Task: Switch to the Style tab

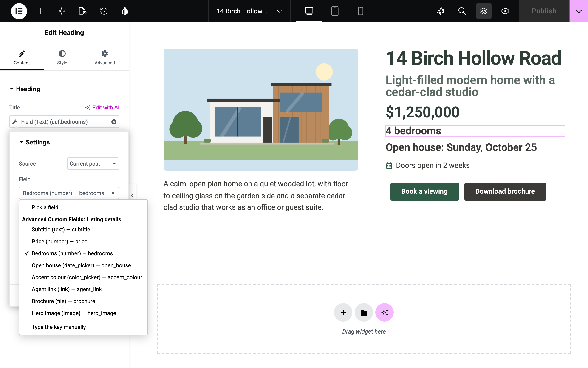Action: coord(62,58)
